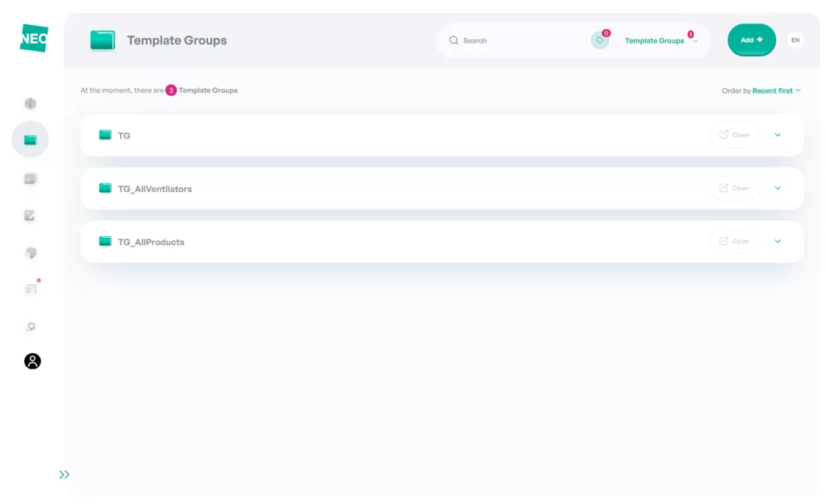Click the tag filter icon with badge 0

[x=599, y=40]
